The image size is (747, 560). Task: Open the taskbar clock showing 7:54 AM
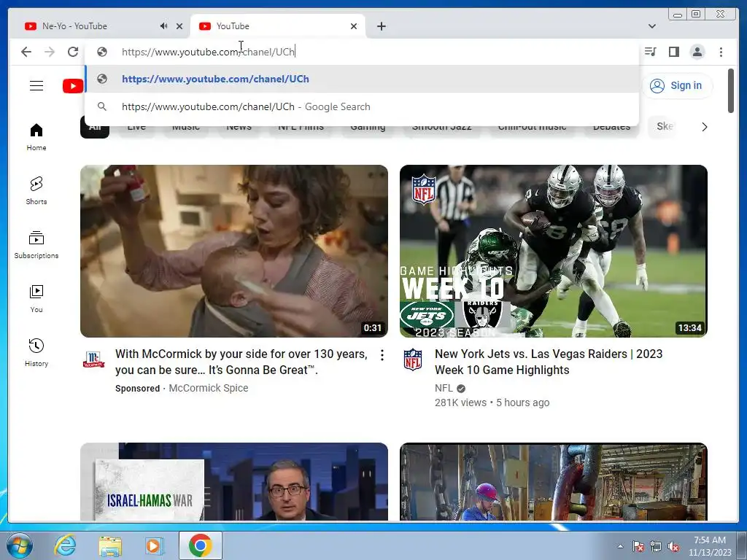click(x=710, y=546)
